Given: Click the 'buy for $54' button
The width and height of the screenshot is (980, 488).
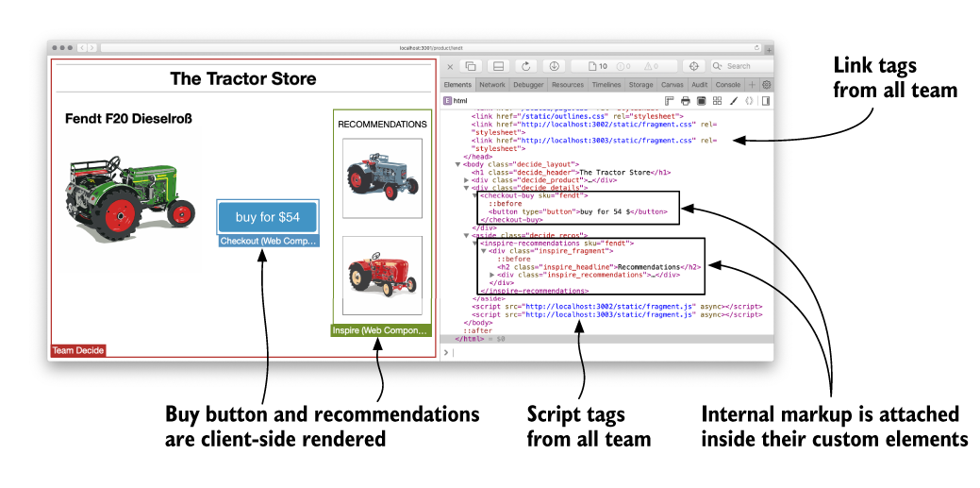Looking at the screenshot, I should [267, 217].
